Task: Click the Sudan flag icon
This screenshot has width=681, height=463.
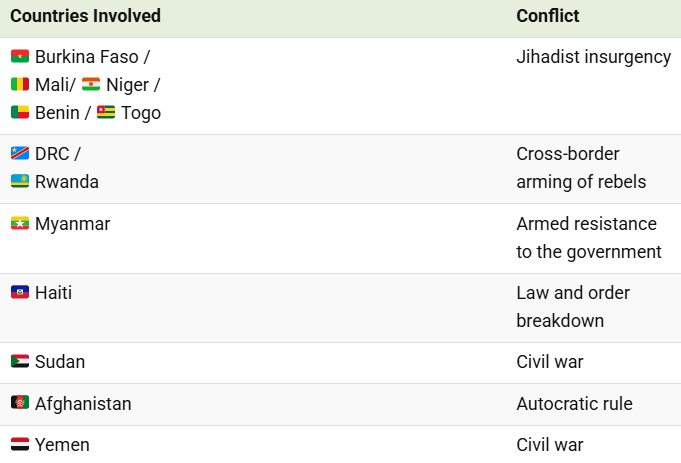Action: click(x=20, y=362)
